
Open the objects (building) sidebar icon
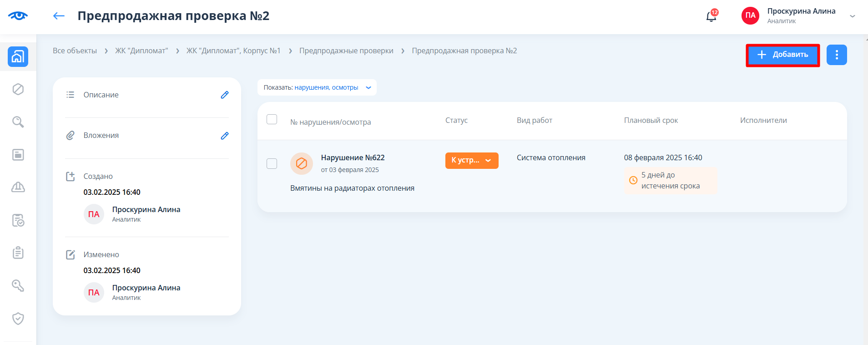pyautogui.click(x=18, y=56)
